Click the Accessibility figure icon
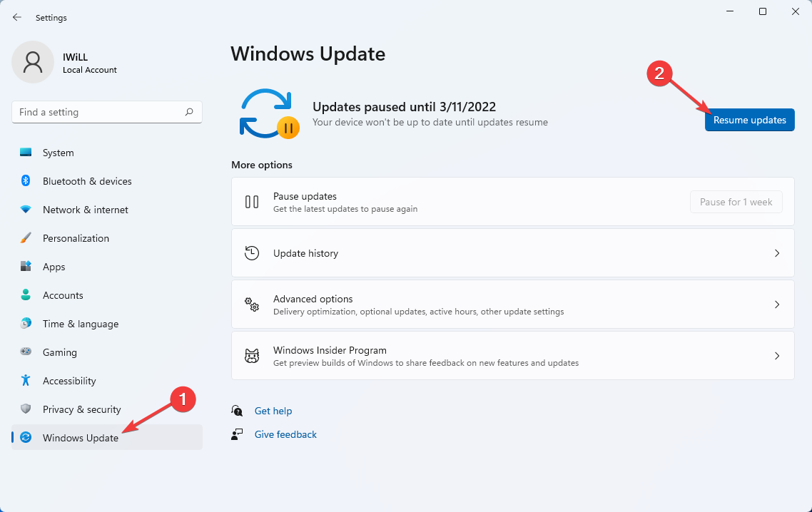The image size is (812, 512). [26, 380]
